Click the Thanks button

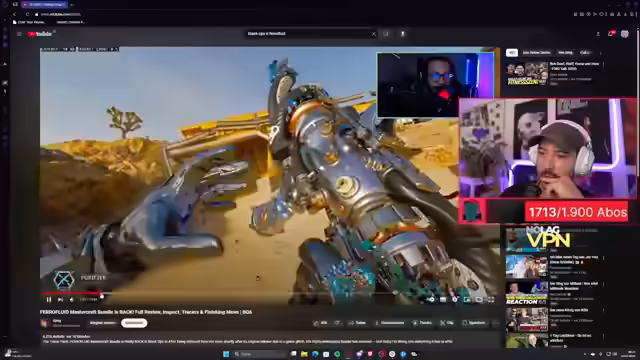pos(422,323)
